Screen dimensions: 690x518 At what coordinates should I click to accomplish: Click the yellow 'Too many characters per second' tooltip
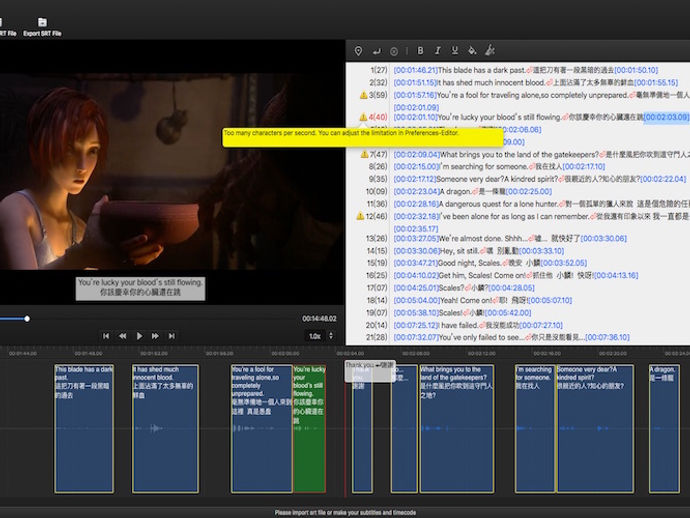[363, 137]
